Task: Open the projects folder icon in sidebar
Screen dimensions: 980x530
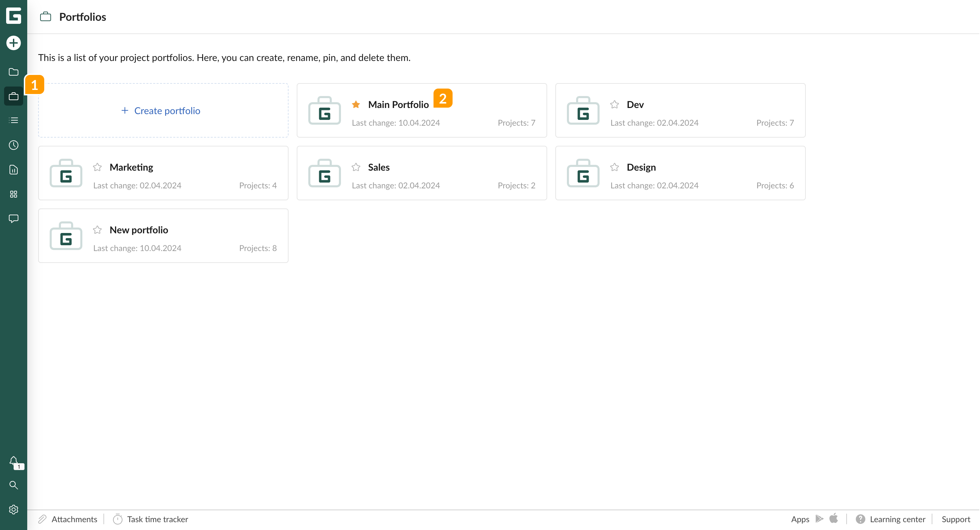Action: [x=14, y=72]
